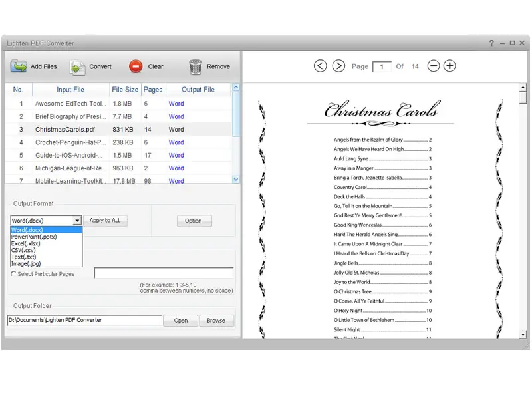Image resolution: width=532 pixels, height=399 pixels.
Task: Open the Output Format dropdown arrow
Action: pos(77,221)
